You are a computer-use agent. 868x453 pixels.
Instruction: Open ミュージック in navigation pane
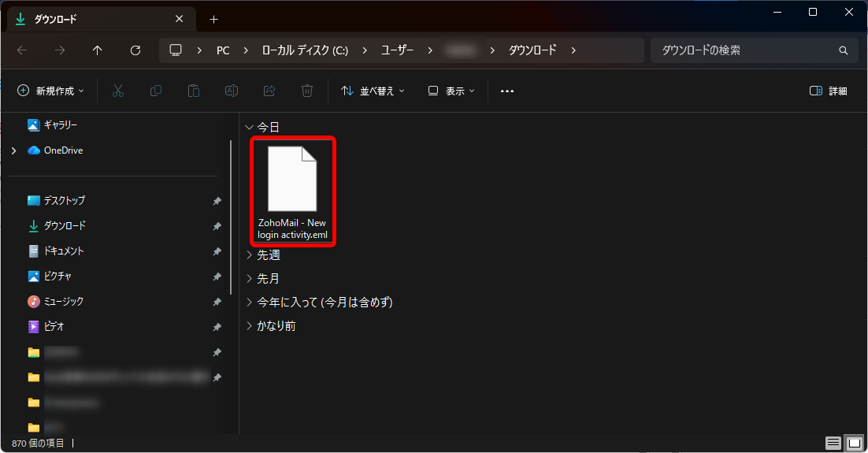click(x=63, y=301)
